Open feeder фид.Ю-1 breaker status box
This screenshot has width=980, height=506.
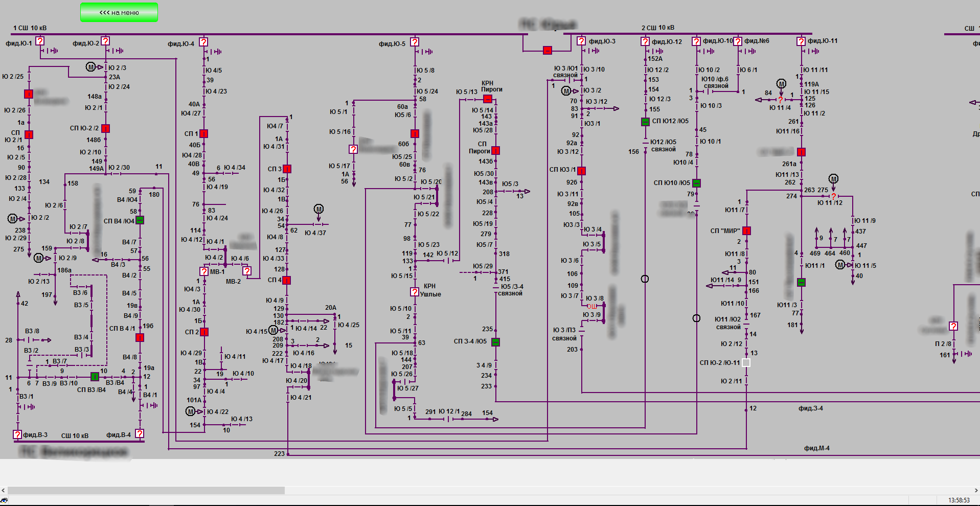coord(40,41)
